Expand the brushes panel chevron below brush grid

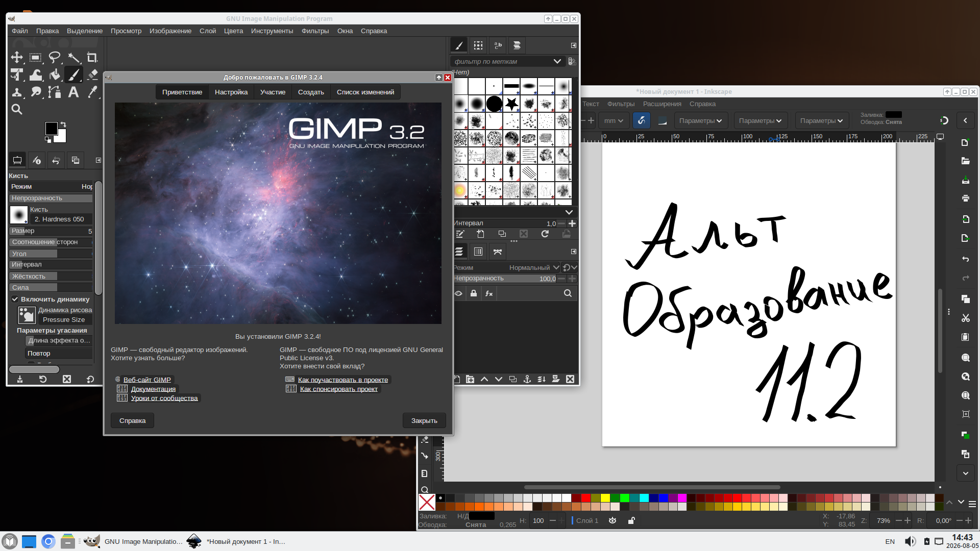click(x=569, y=212)
